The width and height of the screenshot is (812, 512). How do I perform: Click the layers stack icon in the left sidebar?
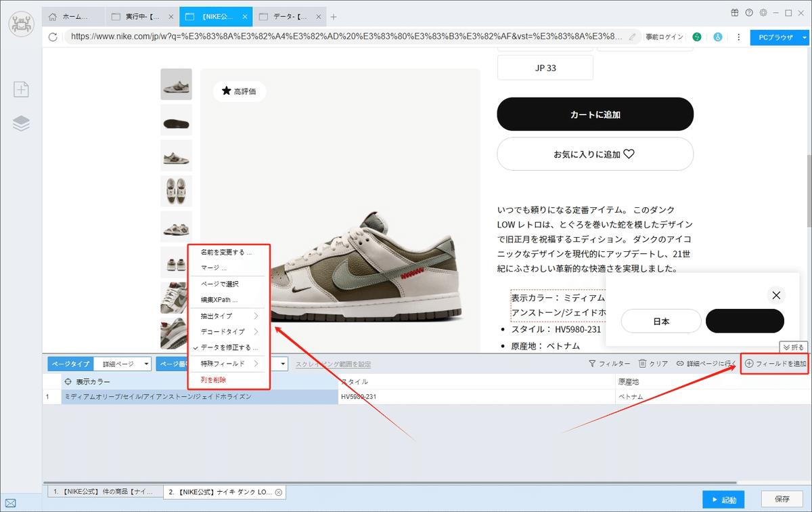(21, 123)
